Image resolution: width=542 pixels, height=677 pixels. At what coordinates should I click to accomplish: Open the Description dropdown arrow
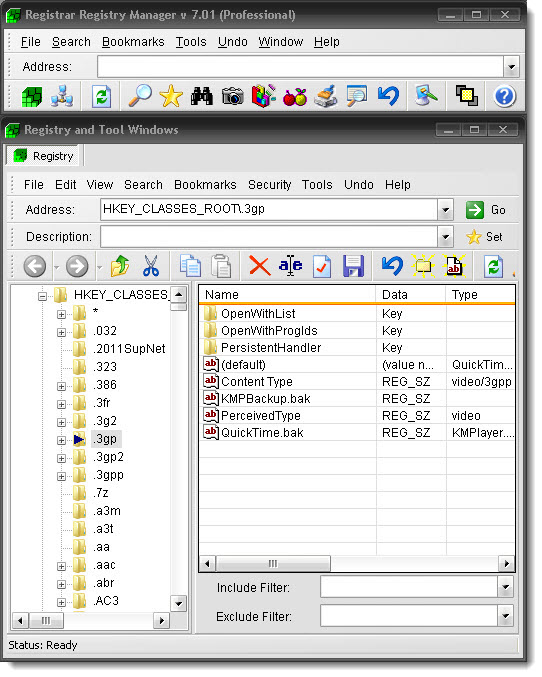click(445, 237)
